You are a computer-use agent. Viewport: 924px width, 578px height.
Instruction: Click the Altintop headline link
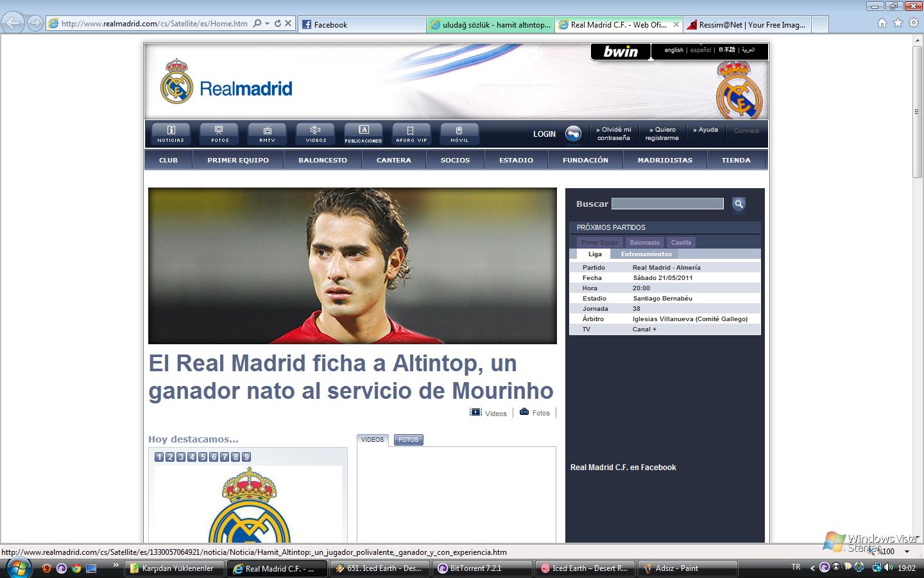pos(351,377)
